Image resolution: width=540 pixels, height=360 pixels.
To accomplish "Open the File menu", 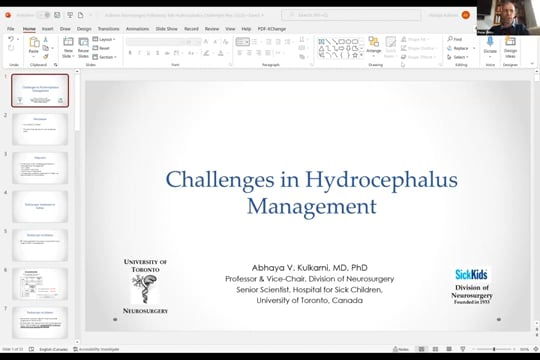I will [x=11, y=29].
